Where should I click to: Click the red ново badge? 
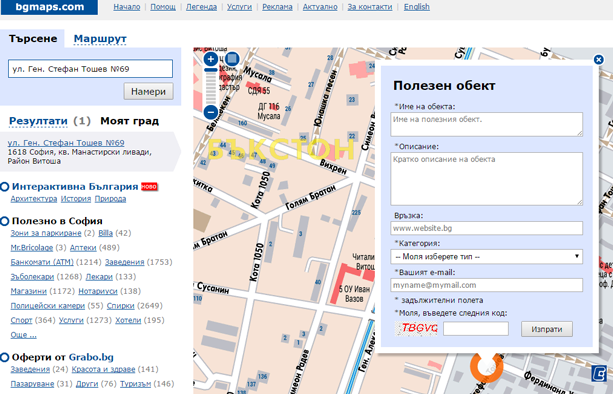149,186
